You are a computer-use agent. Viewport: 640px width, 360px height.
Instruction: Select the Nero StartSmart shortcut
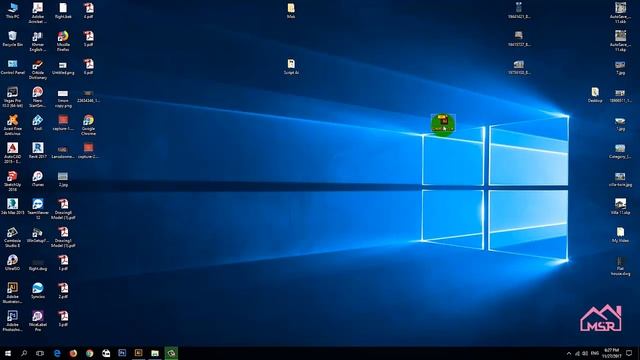click(38, 97)
